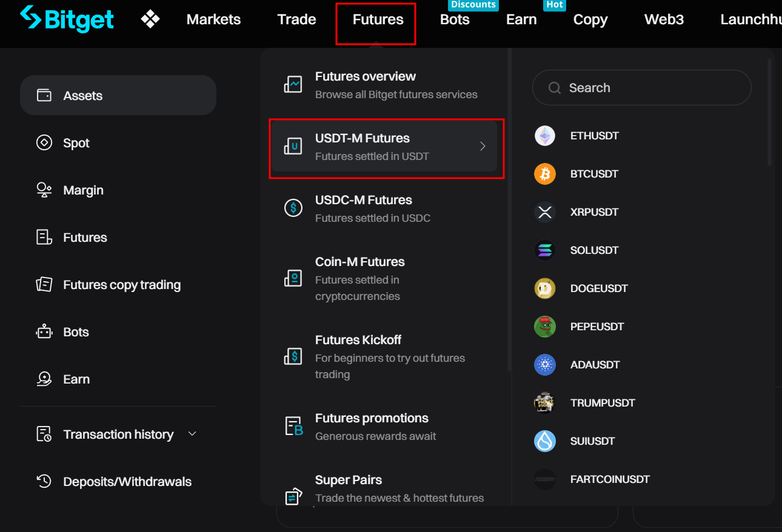Expand the Transaction history chevron
Viewport: 782px width, 532px height.
tap(192, 434)
